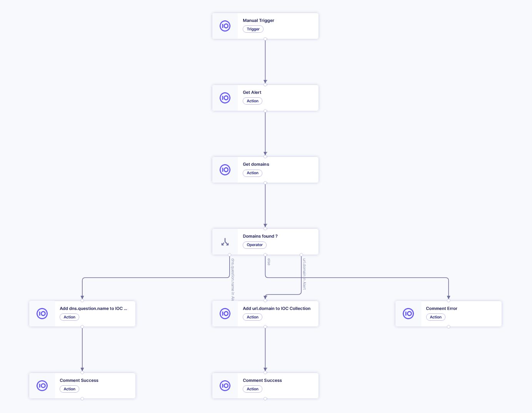This screenshot has width=532, height=413.
Task: Click the Get Alert node icon
Action: pos(225,98)
